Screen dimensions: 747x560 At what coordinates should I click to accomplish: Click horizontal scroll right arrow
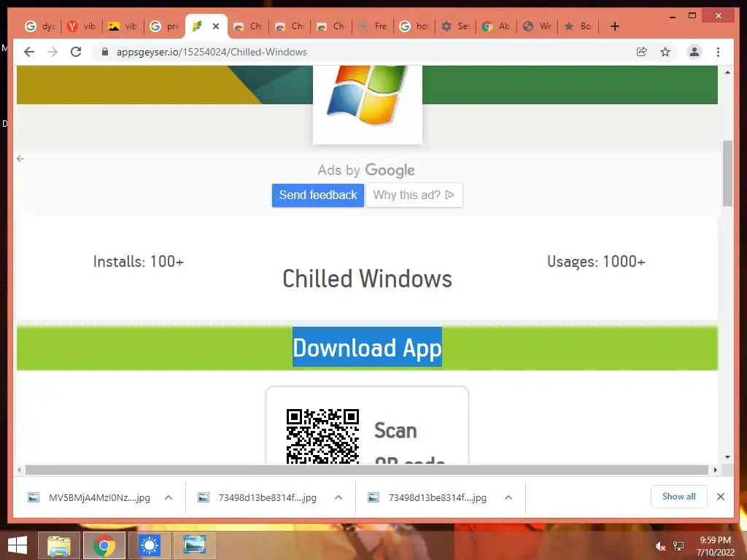pyautogui.click(x=715, y=470)
